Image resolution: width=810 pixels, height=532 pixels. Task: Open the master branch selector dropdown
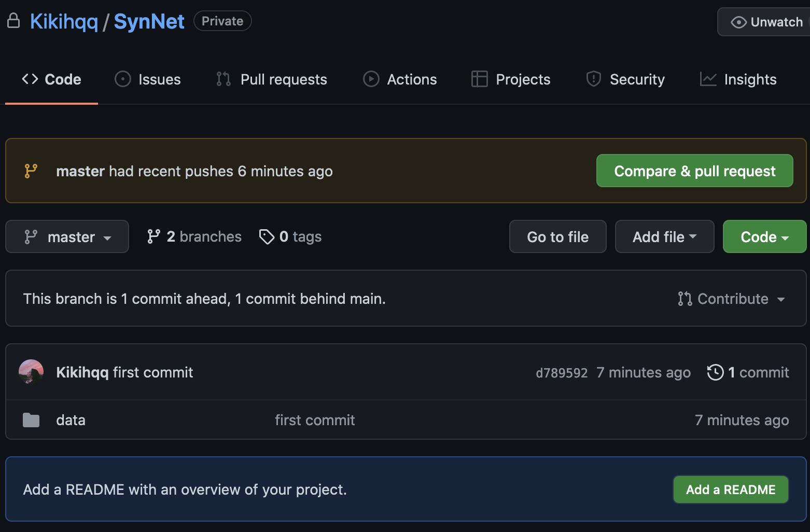pos(67,236)
